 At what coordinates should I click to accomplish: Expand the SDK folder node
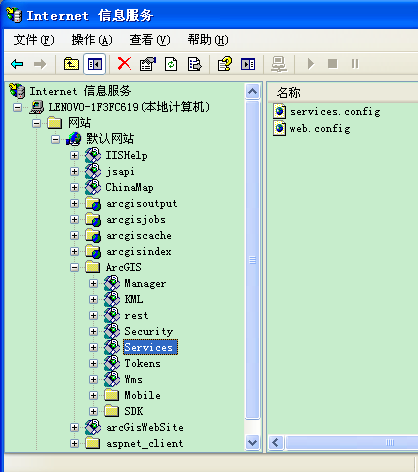93,411
